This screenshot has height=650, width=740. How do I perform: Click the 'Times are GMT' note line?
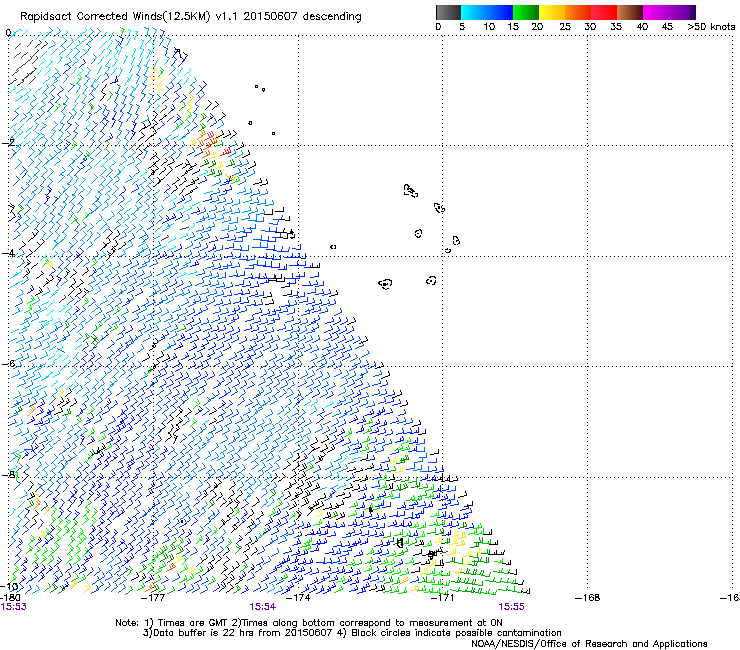point(309,623)
